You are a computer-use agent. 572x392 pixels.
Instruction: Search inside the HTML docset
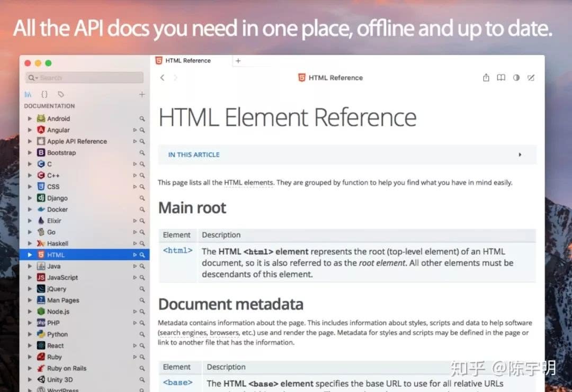point(142,254)
